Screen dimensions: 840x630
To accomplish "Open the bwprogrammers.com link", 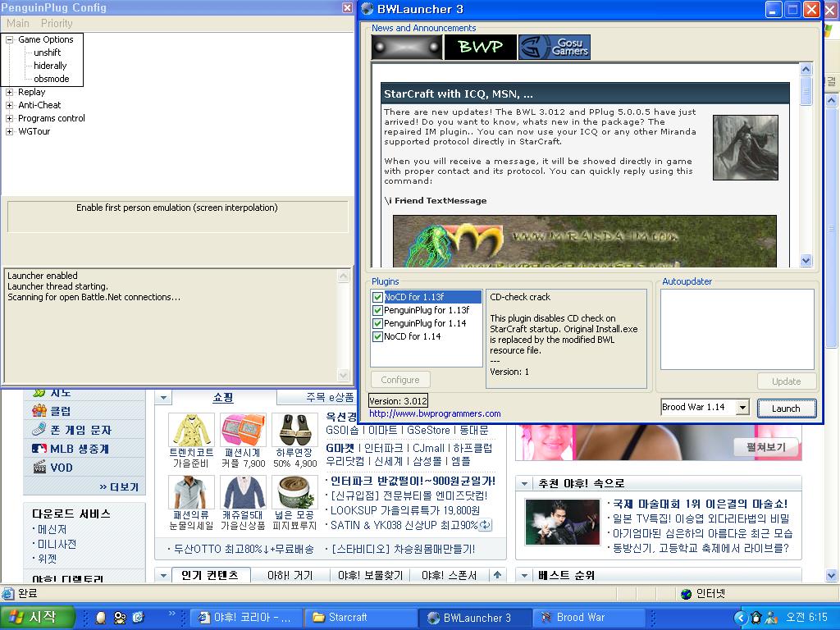I will coord(435,413).
